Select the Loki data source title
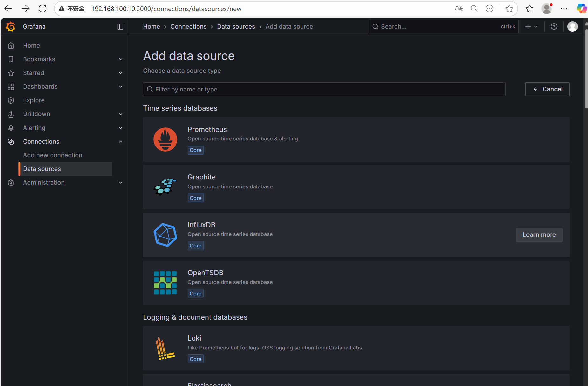This screenshot has width=588, height=386. (x=194, y=338)
